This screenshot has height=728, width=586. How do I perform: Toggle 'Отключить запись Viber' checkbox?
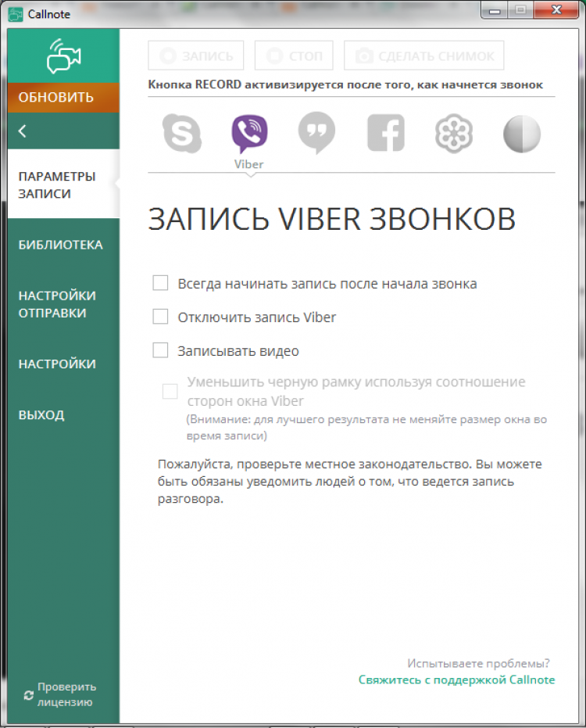(160, 317)
